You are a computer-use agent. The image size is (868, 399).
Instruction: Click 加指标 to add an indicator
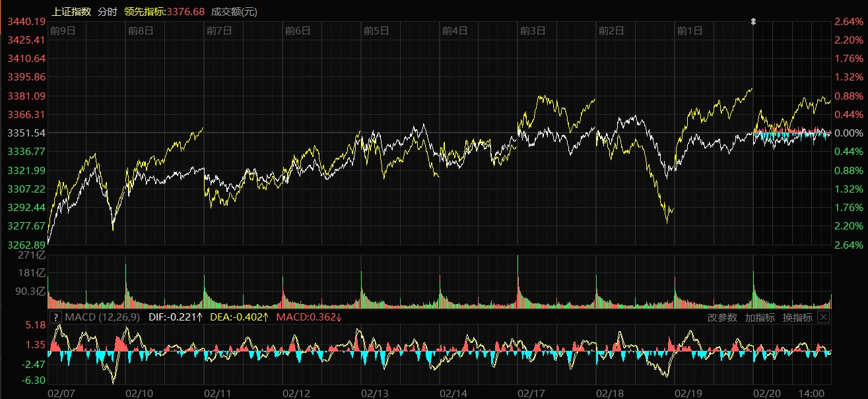[x=759, y=317]
